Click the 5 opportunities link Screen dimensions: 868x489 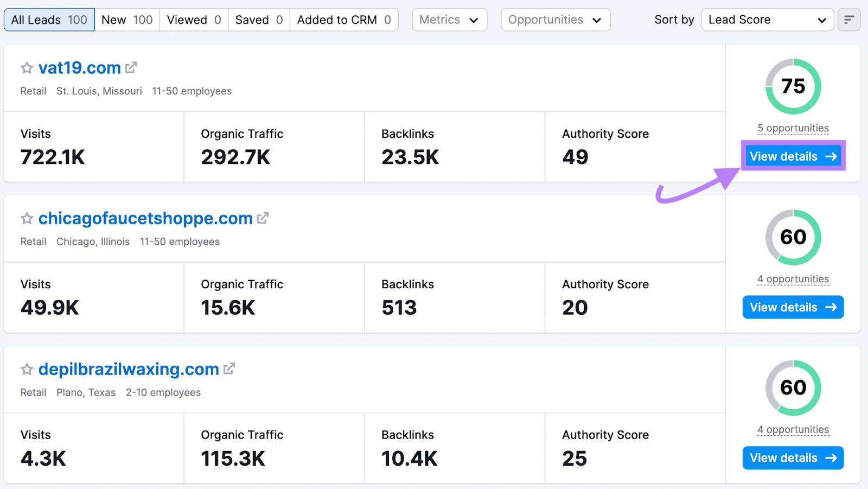(793, 128)
